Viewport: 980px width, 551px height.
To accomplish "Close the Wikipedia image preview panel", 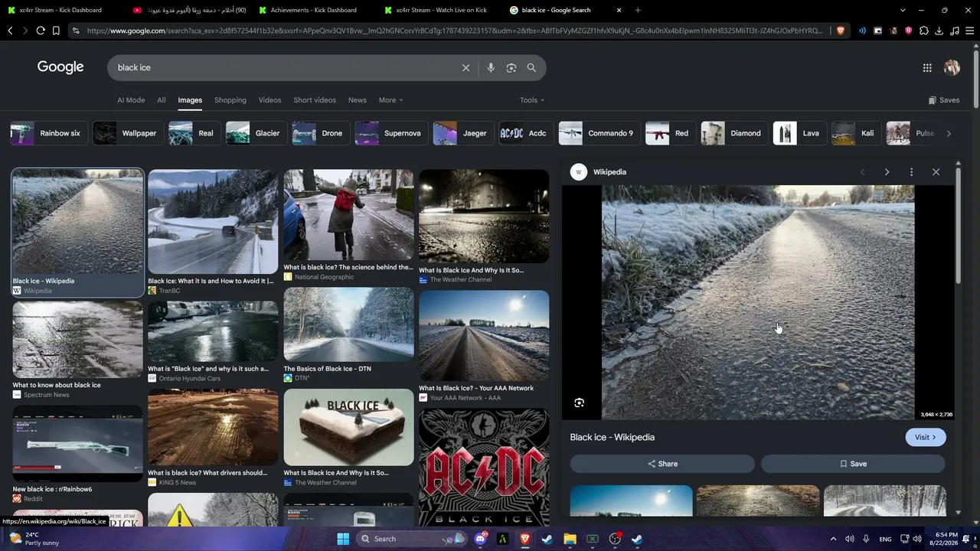I will (x=936, y=172).
